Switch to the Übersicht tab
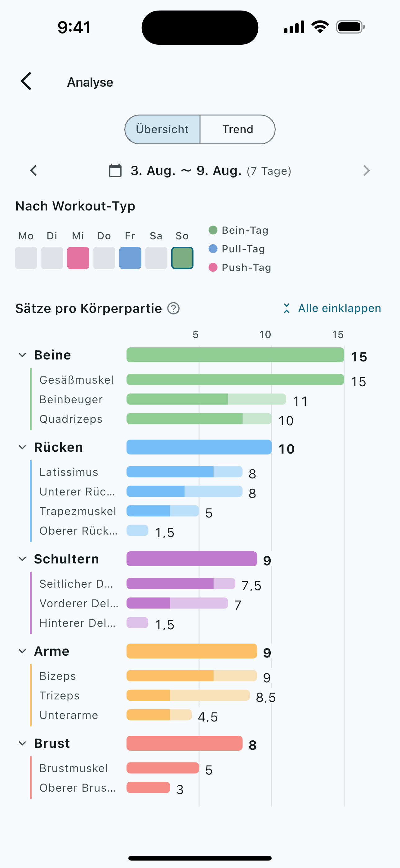 [162, 129]
